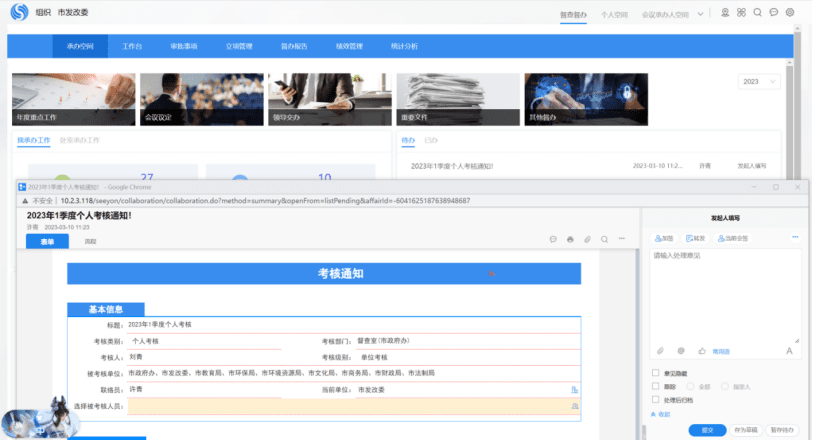Open three-dots menu in handling panel header
The height and width of the screenshot is (440, 813).
(795, 237)
